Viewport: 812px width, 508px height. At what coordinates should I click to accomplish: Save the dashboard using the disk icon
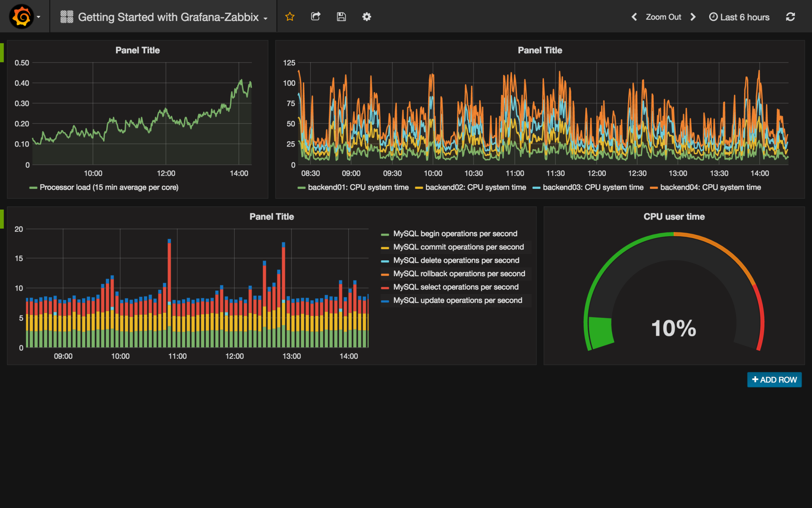(x=341, y=16)
